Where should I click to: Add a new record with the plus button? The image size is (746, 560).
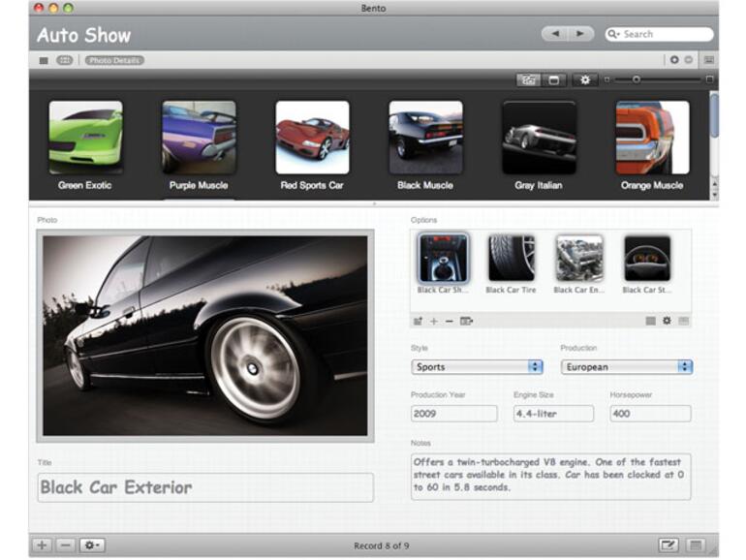(x=42, y=545)
